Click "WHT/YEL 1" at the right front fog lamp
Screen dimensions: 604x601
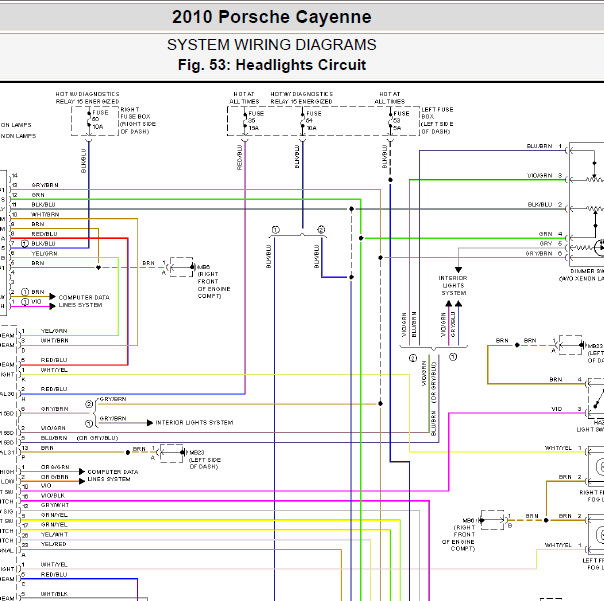coord(563,448)
